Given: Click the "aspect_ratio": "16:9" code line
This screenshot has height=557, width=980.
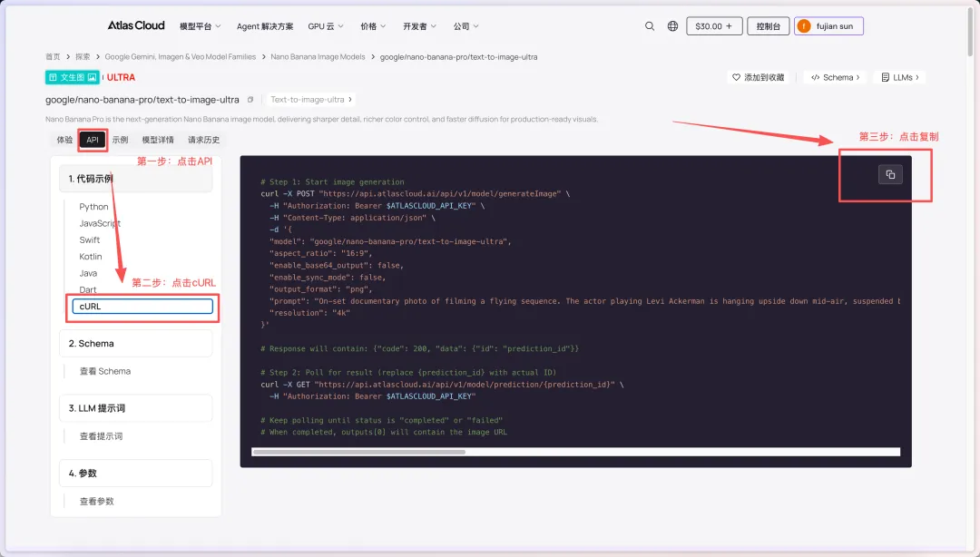Looking at the screenshot, I should [320, 253].
